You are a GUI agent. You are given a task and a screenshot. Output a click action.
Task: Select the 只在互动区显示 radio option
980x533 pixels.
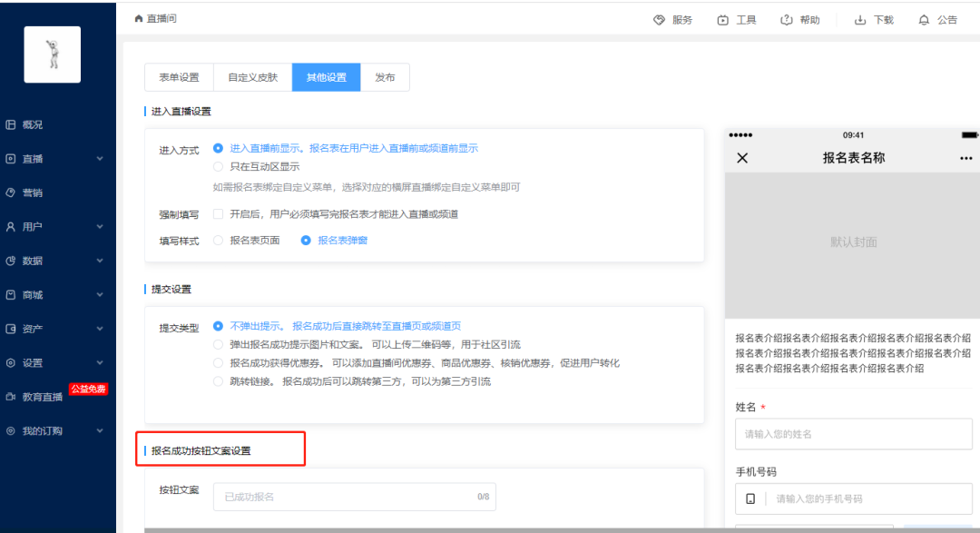pos(218,166)
